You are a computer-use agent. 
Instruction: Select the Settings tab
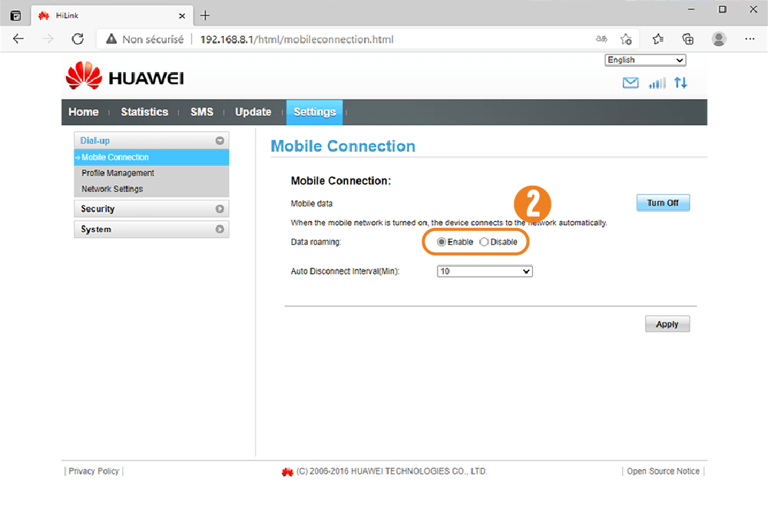pyautogui.click(x=314, y=112)
